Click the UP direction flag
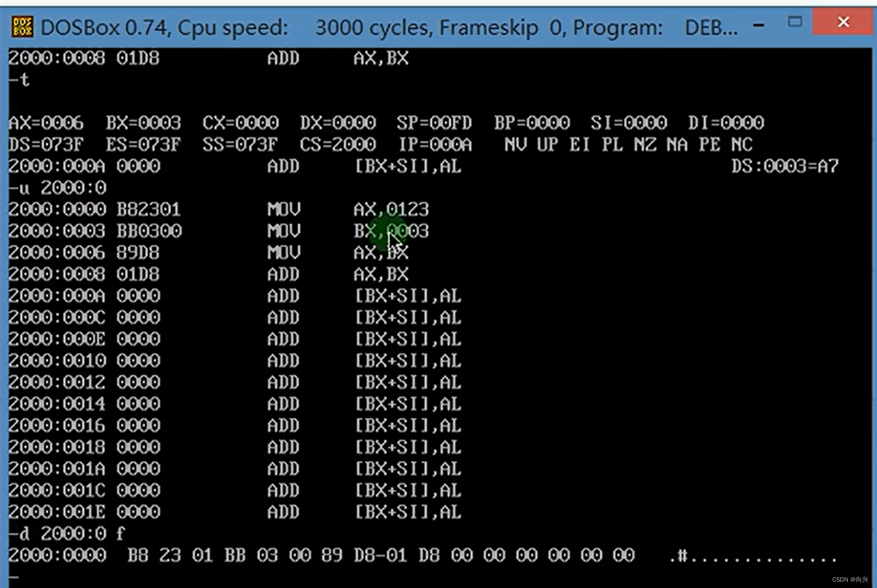The image size is (877, 588). 547,144
